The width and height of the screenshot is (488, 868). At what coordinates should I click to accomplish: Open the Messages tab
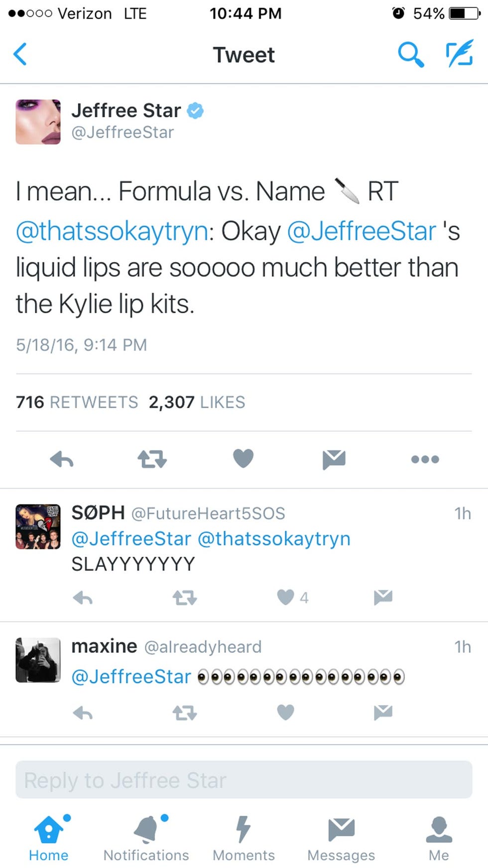[341, 839]
